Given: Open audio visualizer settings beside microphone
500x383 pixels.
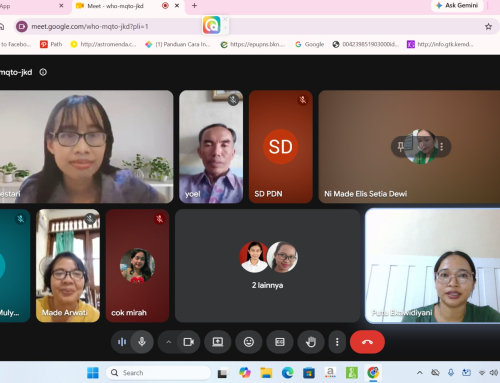Looking at the screenshot, I should coord(122,342).
